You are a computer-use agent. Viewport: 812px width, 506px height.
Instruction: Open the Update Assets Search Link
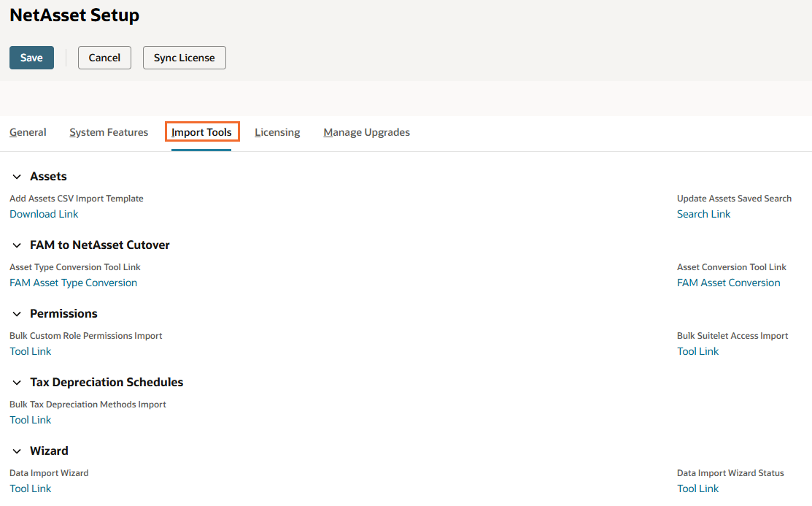click(703, 214)
